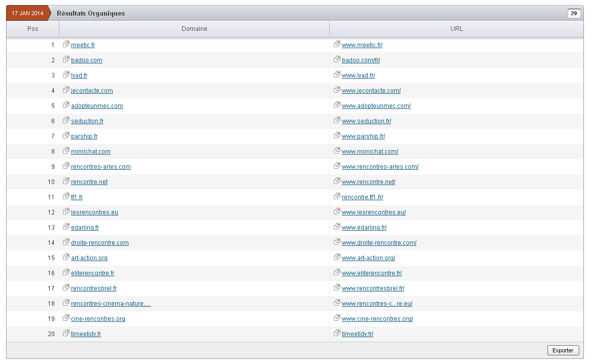The width and height of the screenshot is (591, 364).
Task: Open the cine-rencontres.org domain link
Action: click(98, 319)
